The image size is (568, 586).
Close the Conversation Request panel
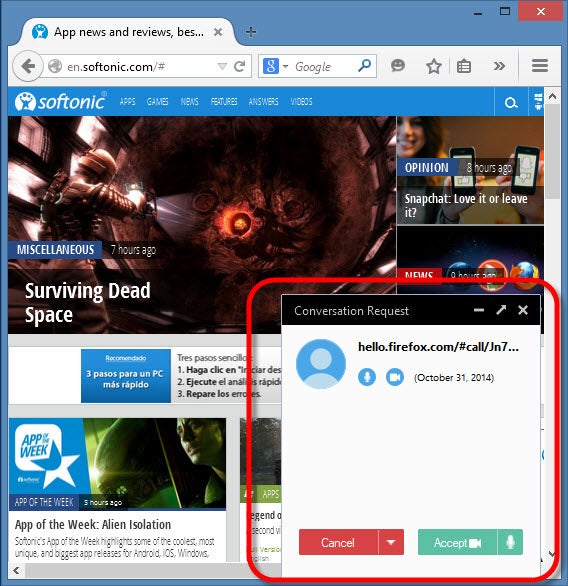tap(523, 310)
